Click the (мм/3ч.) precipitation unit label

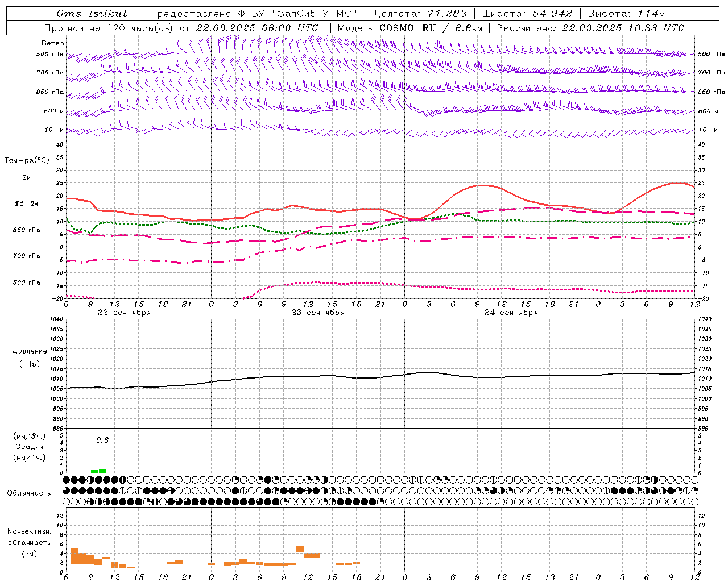[x=30, y=436]
